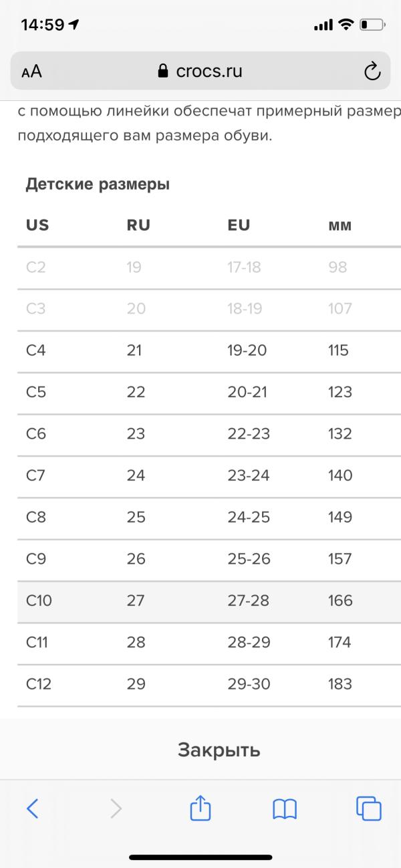Tap the EU column header
Screen dimensions: 401x868
click(239, 225)
